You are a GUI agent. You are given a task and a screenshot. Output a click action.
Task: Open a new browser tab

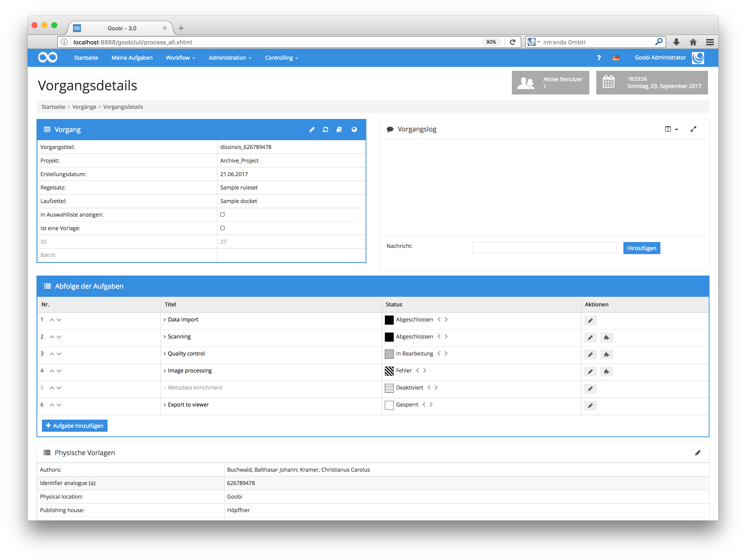[181, 28]
